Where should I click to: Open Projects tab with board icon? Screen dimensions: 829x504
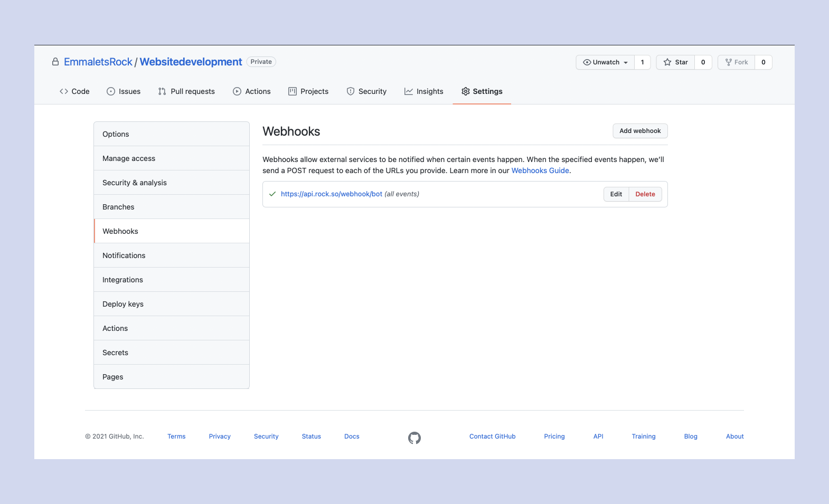click(308, 91)
